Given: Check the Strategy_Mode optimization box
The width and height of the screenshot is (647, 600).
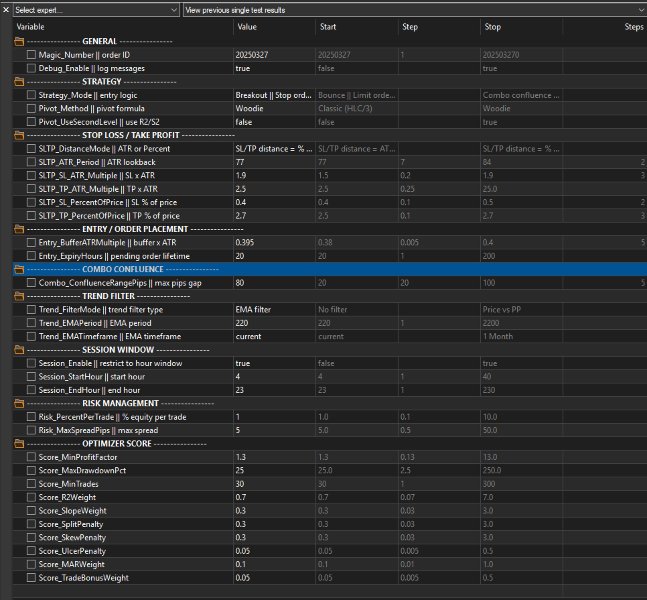Looking at the screenshot, I should pyautogui.click(x=31, y=95).
